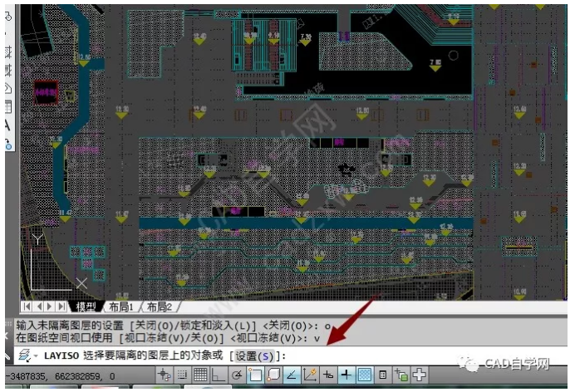Image resolution: width=575 pixels, height=392 pixels.
Task: Toggle Quick Properties button
Action: 383,375
